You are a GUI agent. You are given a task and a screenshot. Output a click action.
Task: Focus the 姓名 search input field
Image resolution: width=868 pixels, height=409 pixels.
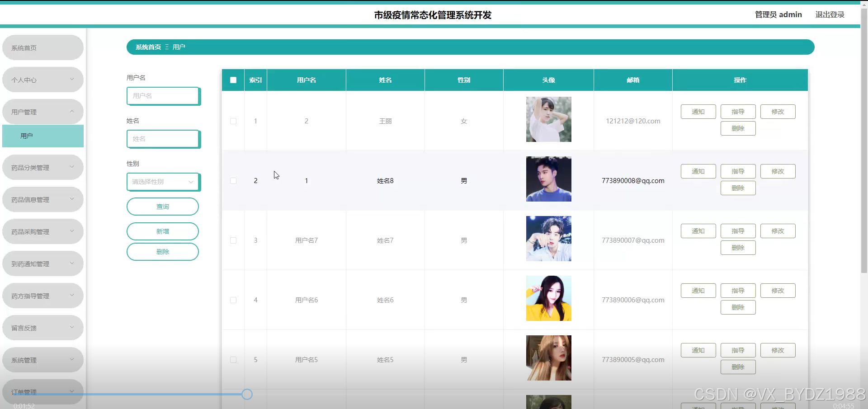163,139
